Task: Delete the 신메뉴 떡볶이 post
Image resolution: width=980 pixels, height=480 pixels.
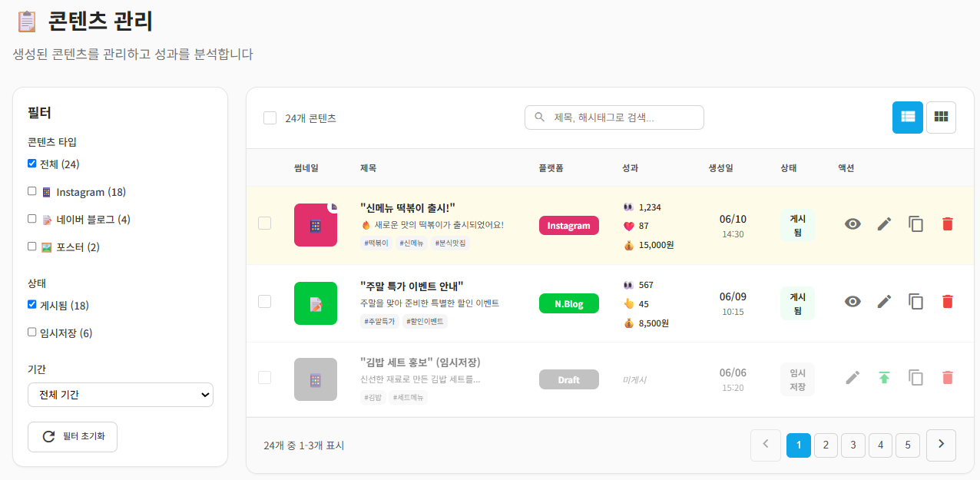Action: coord(948,224)
